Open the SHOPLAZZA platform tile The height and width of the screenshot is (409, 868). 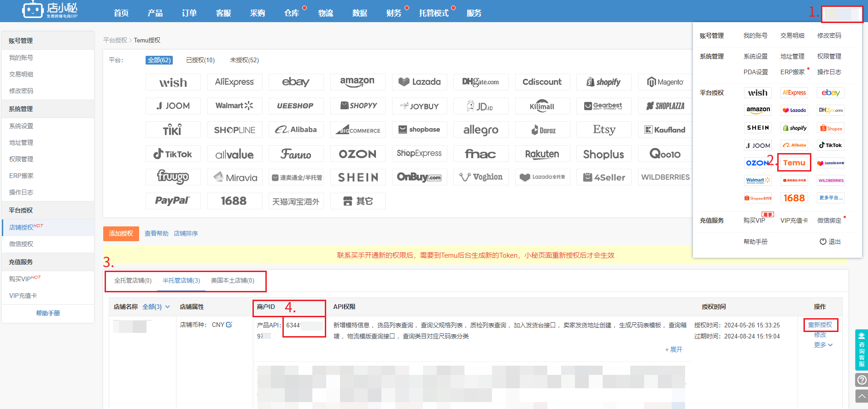665,106
